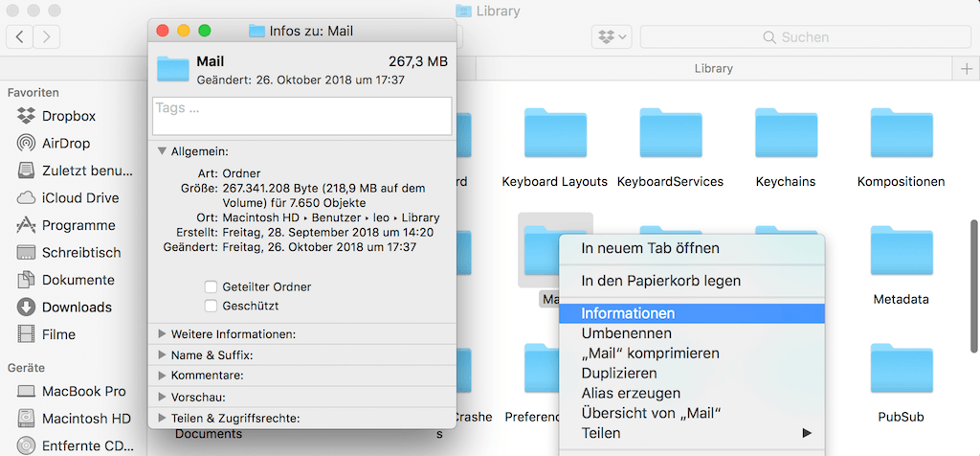
Task: Enable Geschützt checkbox
Action: [212, 306]
